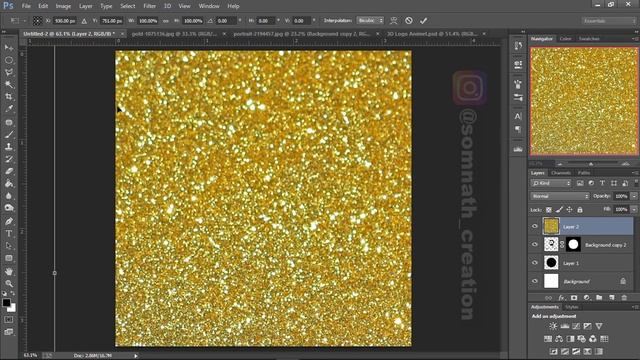640x360 pixels.
Task: Create a new layer
Action: [611, 298]
